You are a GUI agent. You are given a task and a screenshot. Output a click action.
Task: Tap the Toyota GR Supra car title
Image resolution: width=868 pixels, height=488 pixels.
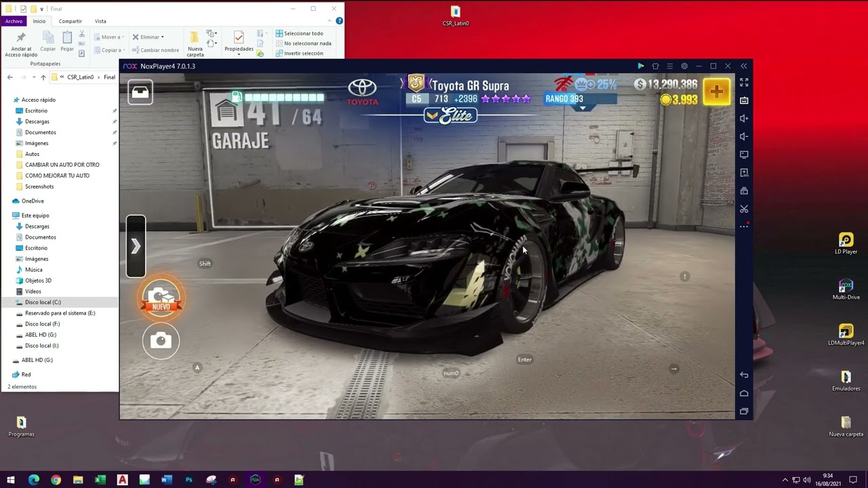tap(470, 86)
